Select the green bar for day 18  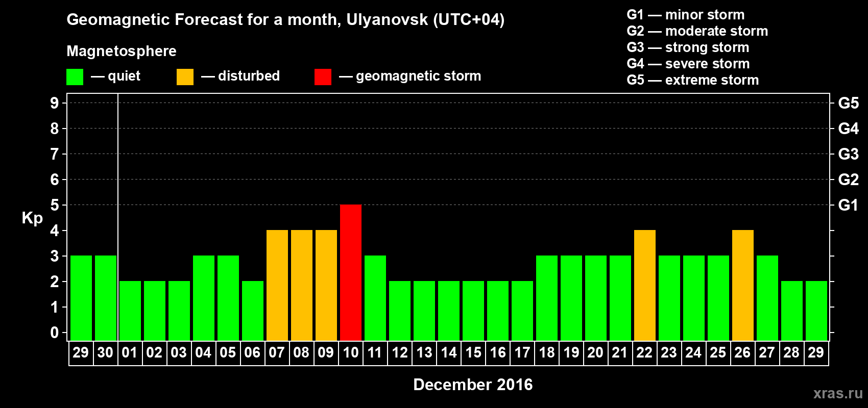click(x=547, y=298)
